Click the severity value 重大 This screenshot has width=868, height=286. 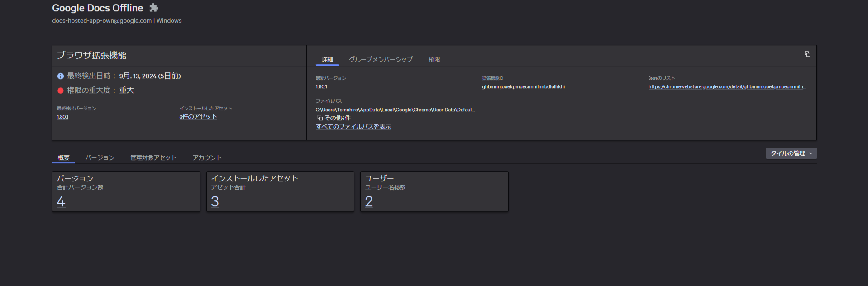click(x=126, y=91)
